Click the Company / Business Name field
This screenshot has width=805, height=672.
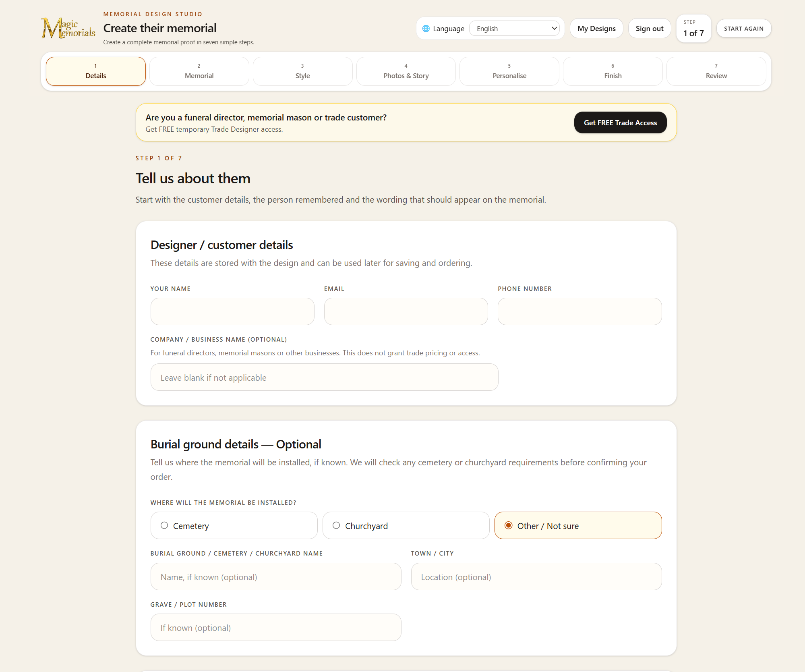pos(325,377)
